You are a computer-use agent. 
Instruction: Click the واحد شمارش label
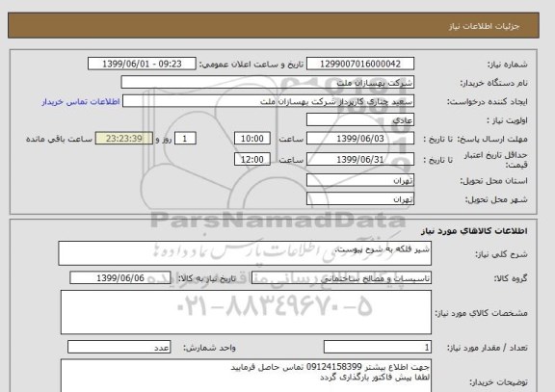point(209,348)
